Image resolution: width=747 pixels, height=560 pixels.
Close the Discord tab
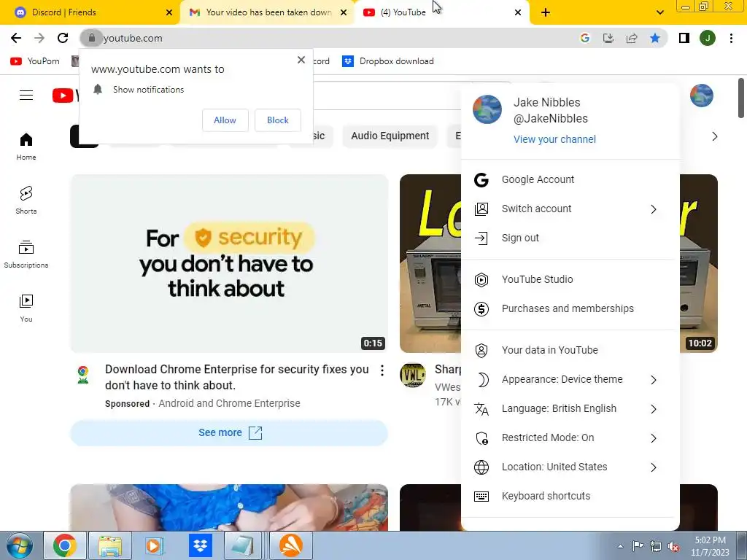click(x=169, y=12)
